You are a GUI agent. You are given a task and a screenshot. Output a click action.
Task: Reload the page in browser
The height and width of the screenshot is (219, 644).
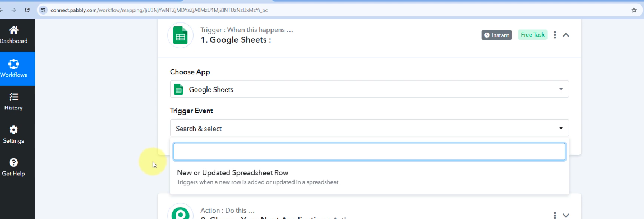pyautogui.click(x=27, y=10)
